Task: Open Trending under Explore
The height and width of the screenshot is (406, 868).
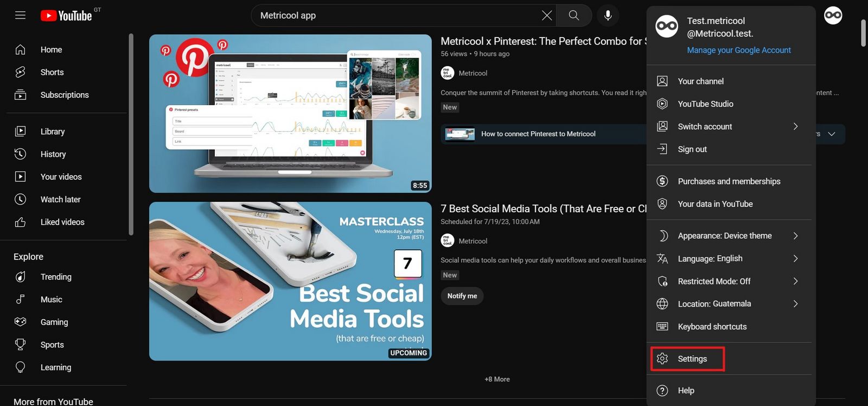Action: click(x=55, y=277)
